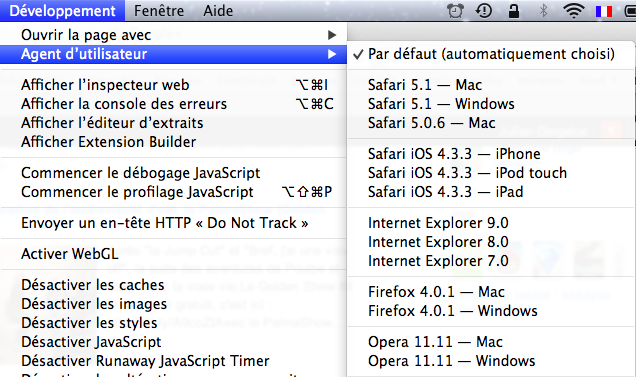Viewport: 636px width, 377px height.
Task: Toggle Désactiver JavaScript
Action: (x=174, y=342)
